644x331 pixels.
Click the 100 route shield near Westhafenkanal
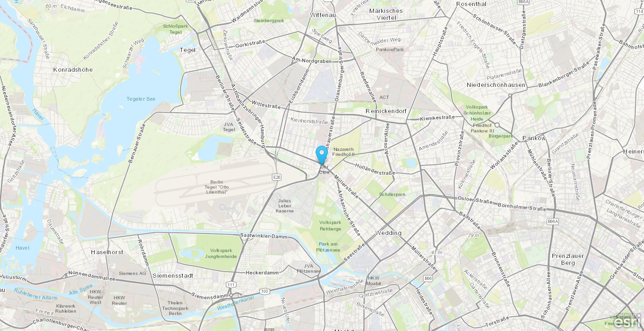[x=264, y=291]
